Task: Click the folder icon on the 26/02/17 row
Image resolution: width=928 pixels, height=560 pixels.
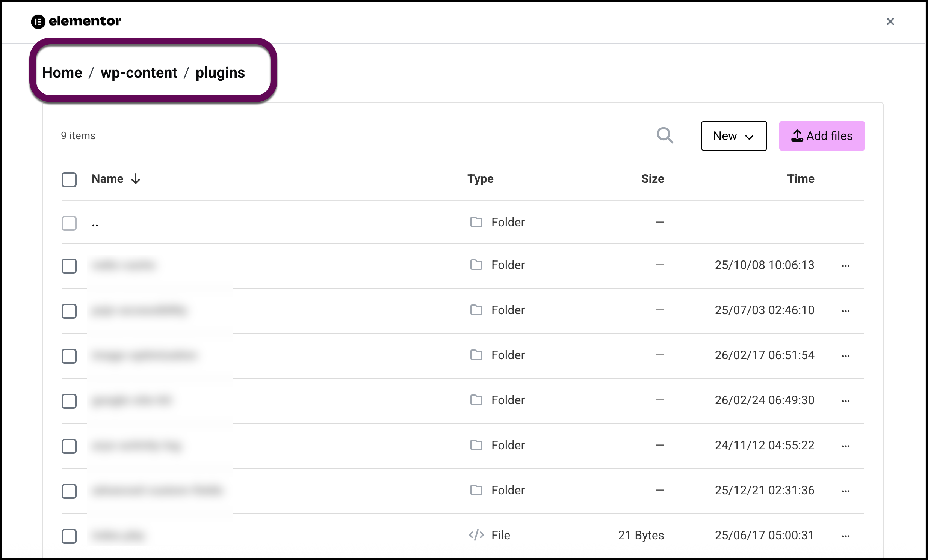Action: pos(476,355)
